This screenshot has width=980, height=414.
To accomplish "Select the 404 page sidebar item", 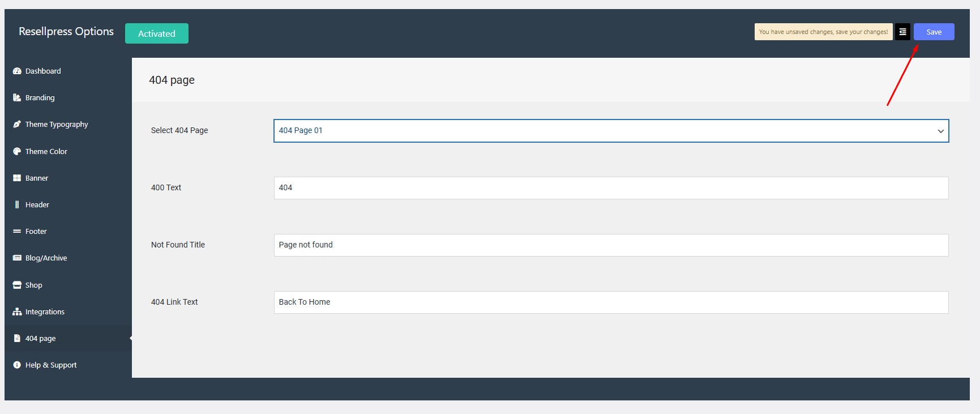I will click(x=40, y=339).
